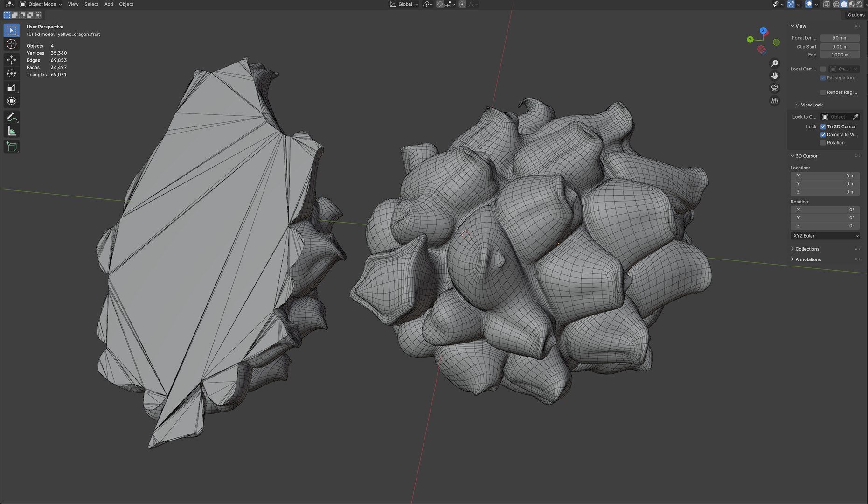Click the Options button
Screen dimensions: 868x504
click(x=856, y=15)
